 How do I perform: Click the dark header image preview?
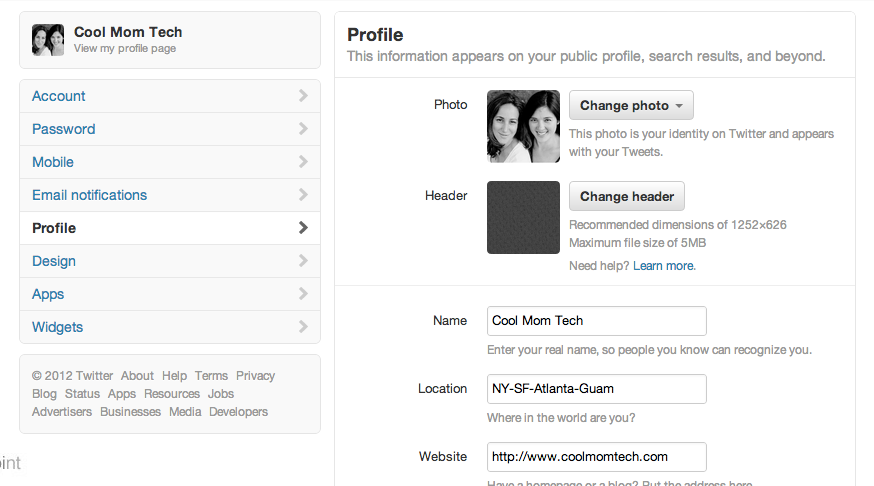[523, 217]
